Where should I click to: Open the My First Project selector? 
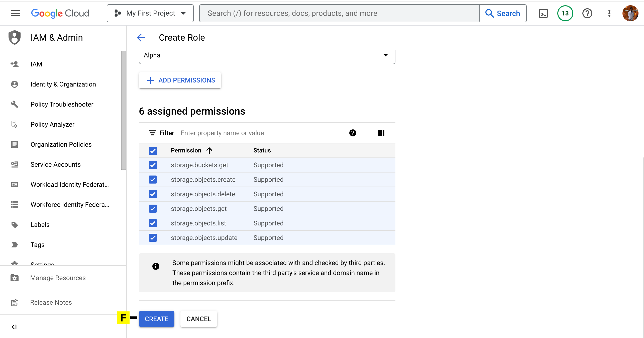point(150,13)
